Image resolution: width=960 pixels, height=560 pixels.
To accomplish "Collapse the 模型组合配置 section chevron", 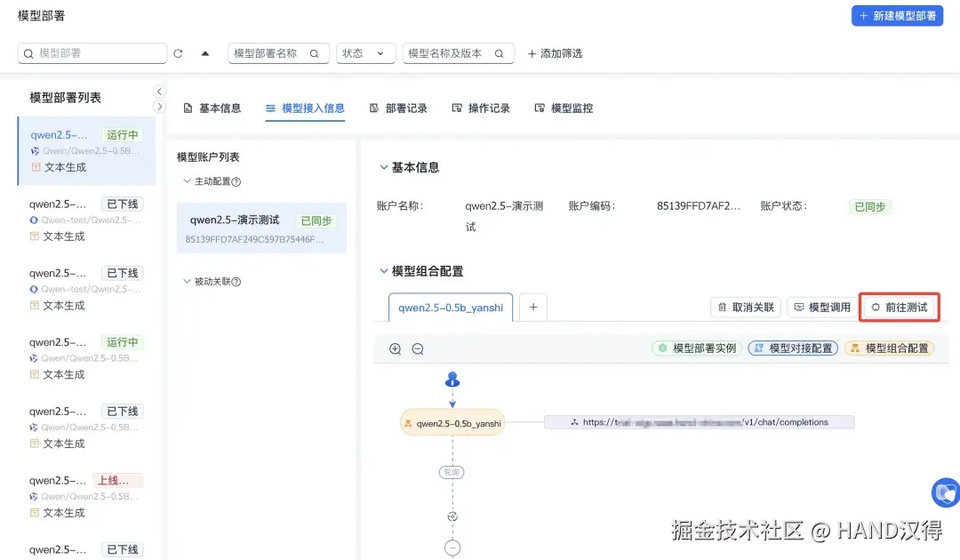I will (x=384, y=270).
